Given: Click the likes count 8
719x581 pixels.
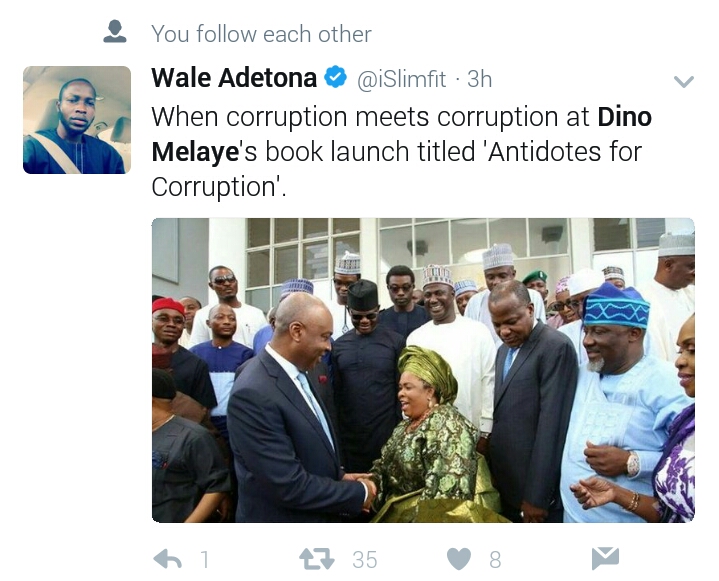Looking at the screenshot, I should pyautogui.click(x=495, y=560).
